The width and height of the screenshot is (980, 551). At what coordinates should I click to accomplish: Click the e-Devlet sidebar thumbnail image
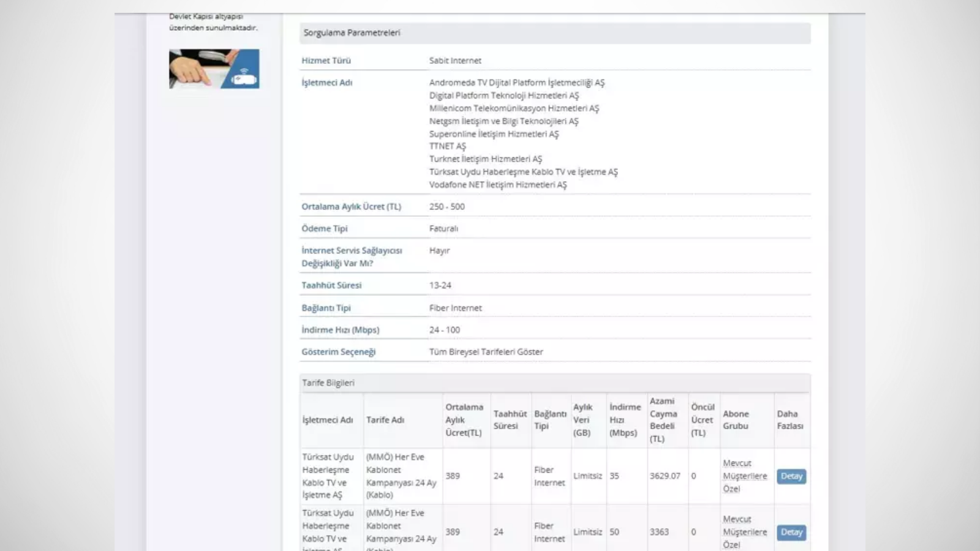point(214,69)
